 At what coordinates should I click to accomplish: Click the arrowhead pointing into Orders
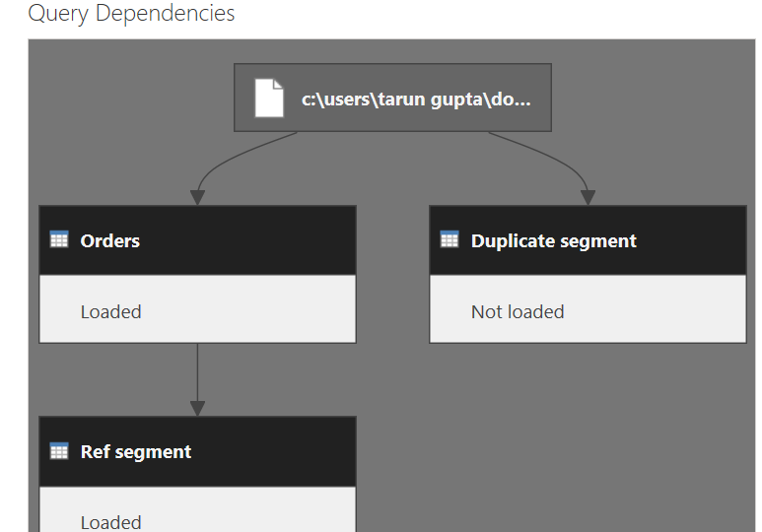click(x=197, y=198)
